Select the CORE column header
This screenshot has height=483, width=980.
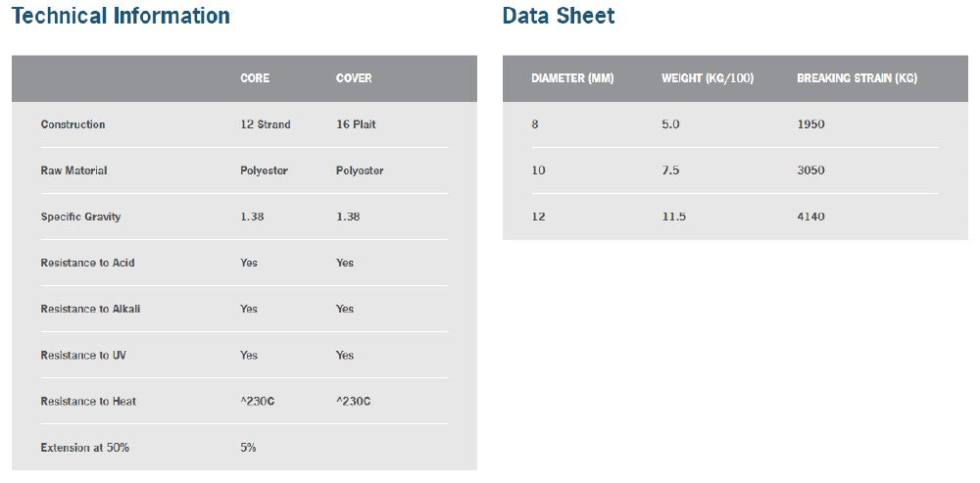(x=255, y=78)
